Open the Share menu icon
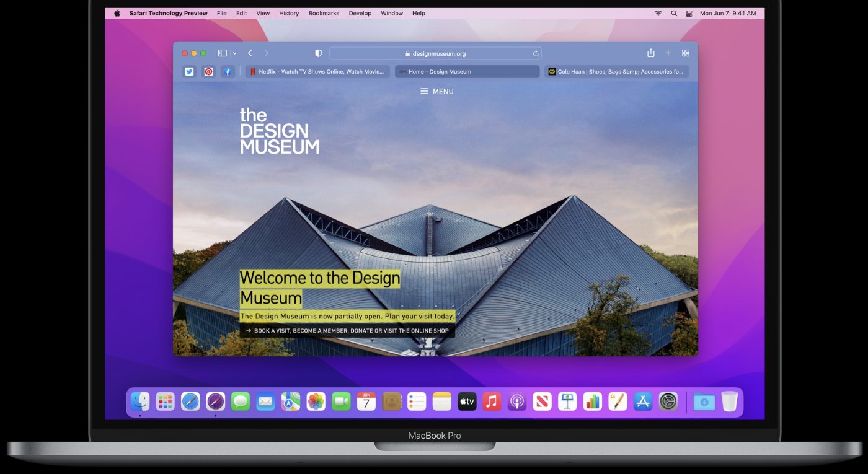 click(x=651, y=53)
